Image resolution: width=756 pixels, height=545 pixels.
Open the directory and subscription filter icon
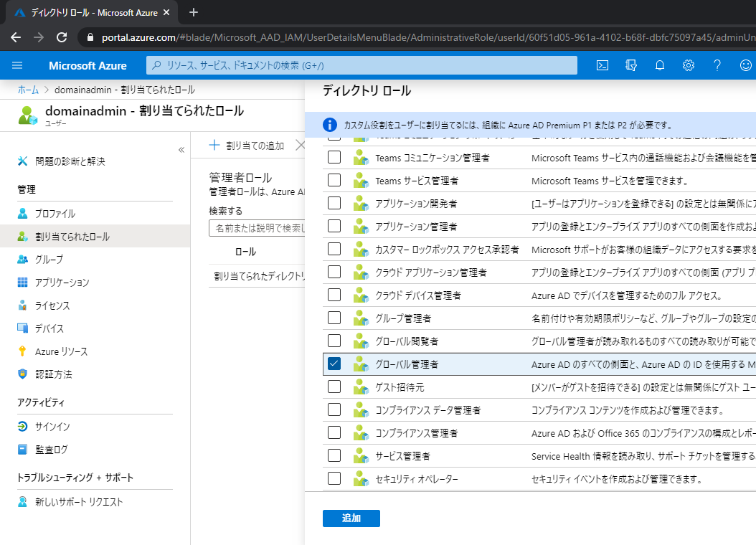click(x=630, y=65)
